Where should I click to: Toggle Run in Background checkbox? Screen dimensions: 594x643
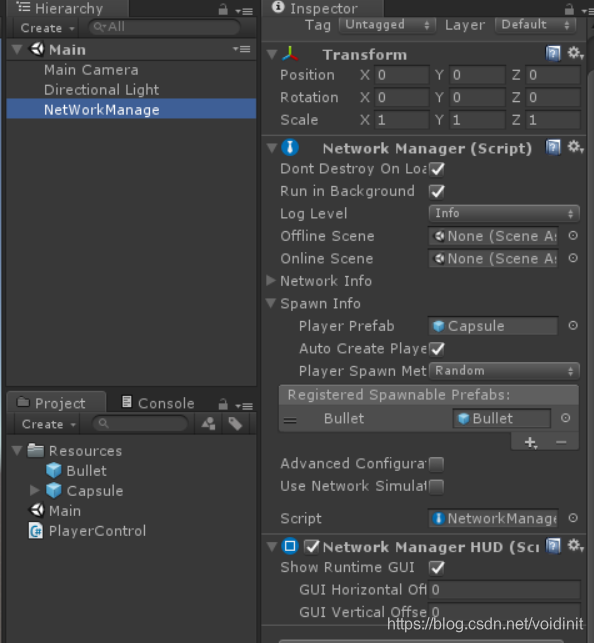click(x=437, y=192)
